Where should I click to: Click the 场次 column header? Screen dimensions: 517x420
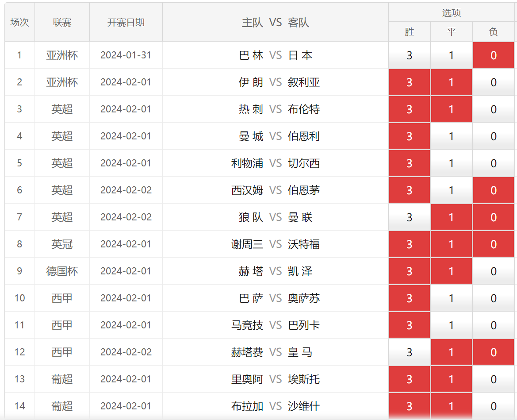(20, 22)
